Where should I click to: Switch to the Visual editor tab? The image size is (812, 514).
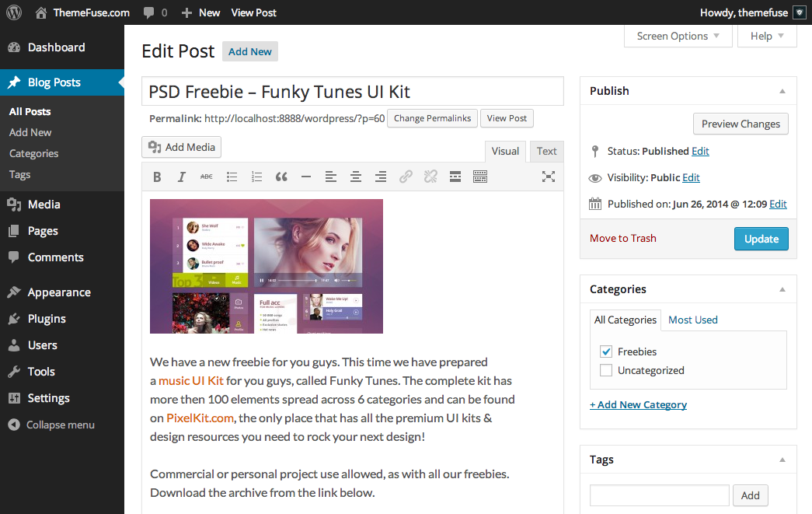tap(505, 152)
